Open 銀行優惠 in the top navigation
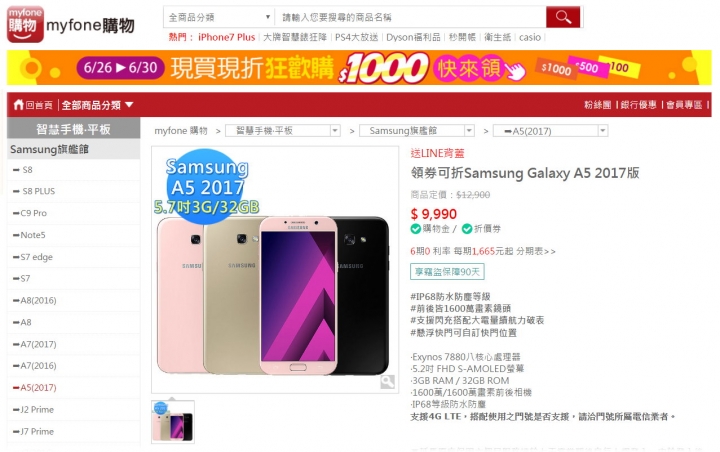720x452 pixels. (638, 105)
